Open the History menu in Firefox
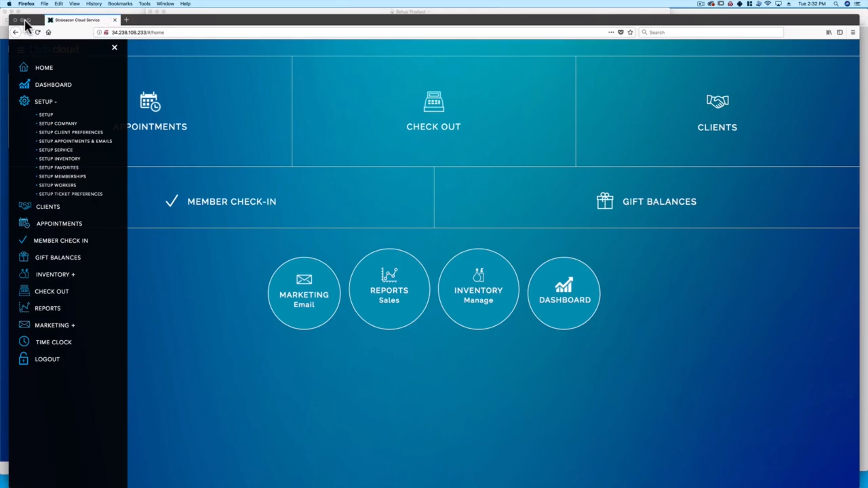Image resolution: width=868 pixels, height=488 pixels. click(x=94, y=4)
